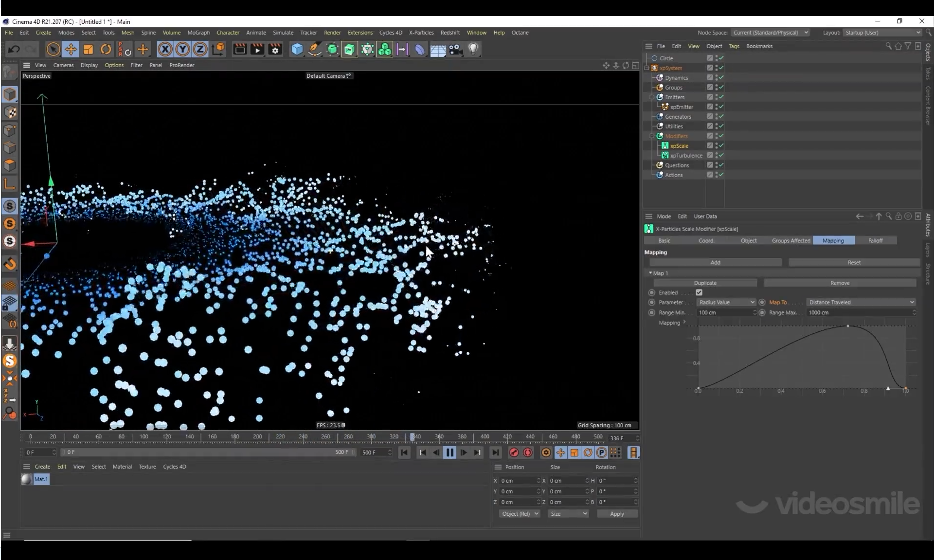Open the Parameter Radius Value dropdown
This screenshot has height=560, width=934.
(x=726, y=302)
